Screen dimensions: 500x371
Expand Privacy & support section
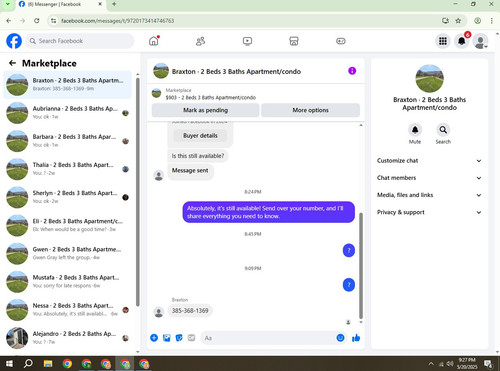tap(429, 212)
